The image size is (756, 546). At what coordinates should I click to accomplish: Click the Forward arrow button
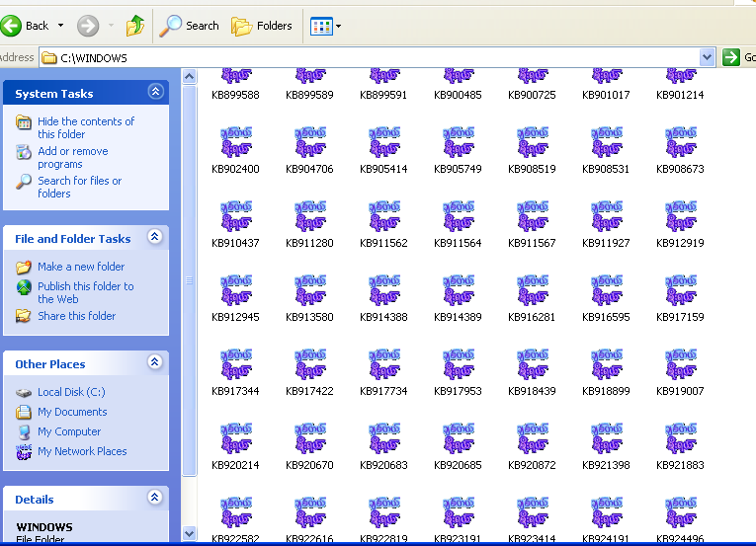tap(88, 26)
